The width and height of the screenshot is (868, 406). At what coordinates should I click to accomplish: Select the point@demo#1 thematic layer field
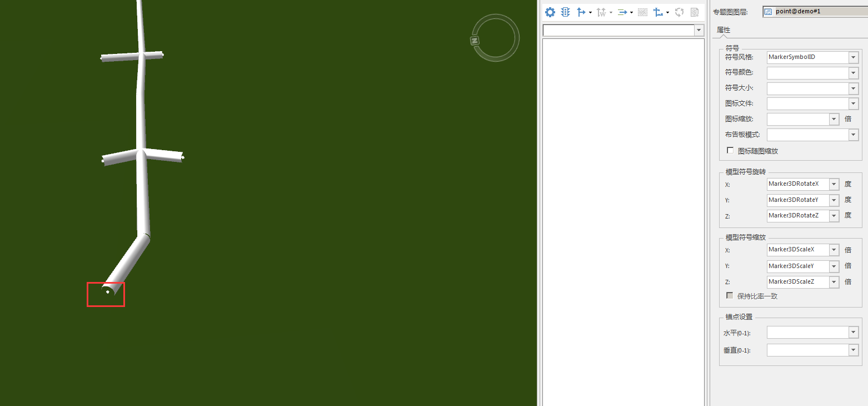click(815, 11)
